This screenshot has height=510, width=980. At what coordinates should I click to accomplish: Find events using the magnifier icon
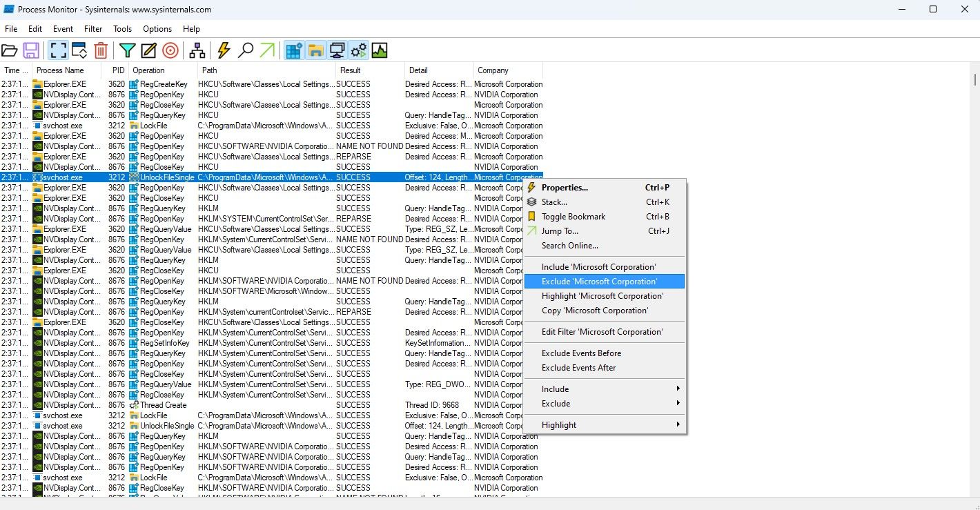coord(246,50)
